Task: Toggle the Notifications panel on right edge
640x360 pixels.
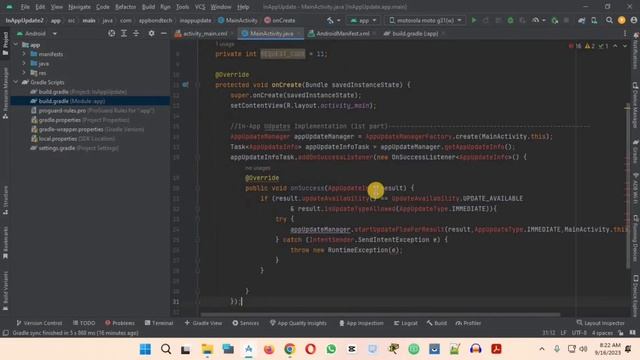Action: tap(635, 51)
